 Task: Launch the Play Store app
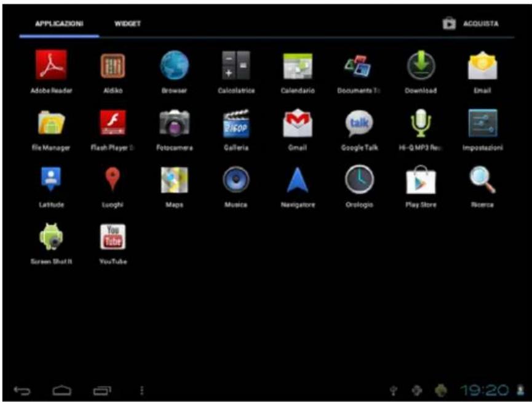click(421, 180)
